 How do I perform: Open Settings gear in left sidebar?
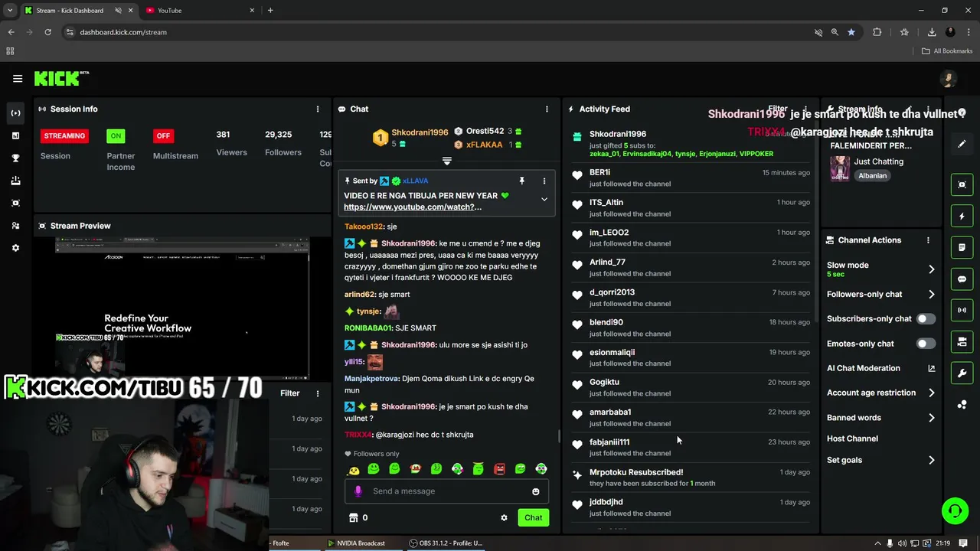15,248
